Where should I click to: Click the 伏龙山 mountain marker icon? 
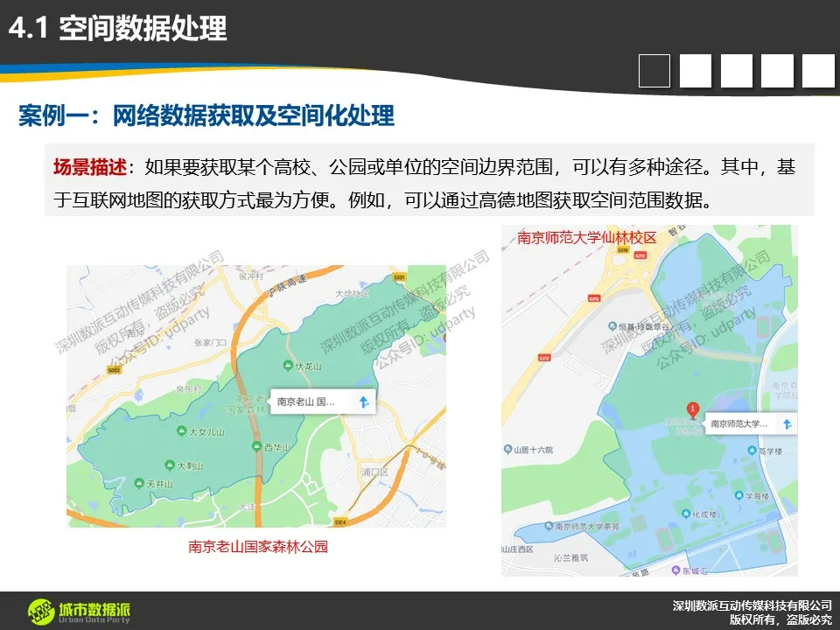click(288, 366)
